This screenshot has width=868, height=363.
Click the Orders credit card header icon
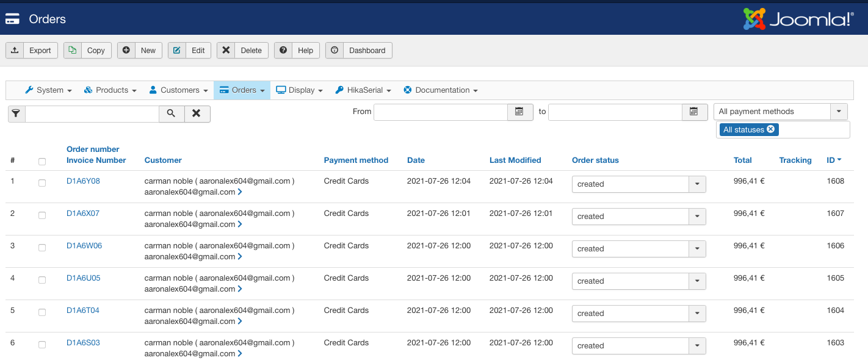[x=12, y=19]
